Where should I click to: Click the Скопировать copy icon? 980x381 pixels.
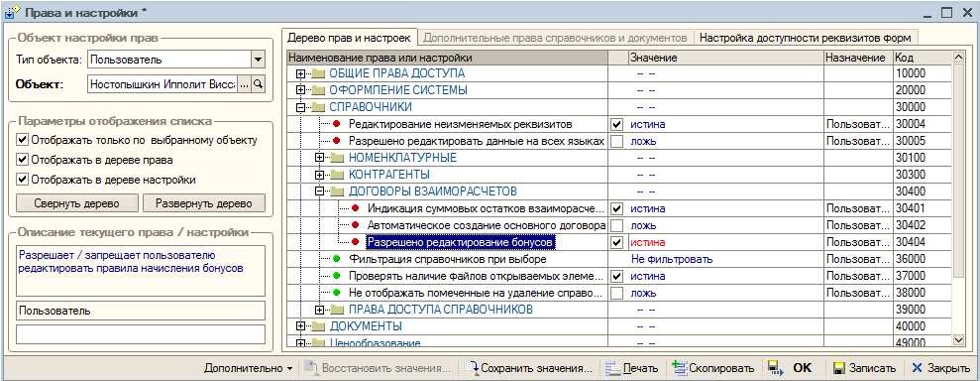click(x=680, y=368)
